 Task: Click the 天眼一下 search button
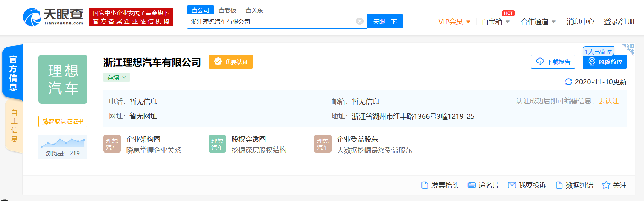point(385,21)
